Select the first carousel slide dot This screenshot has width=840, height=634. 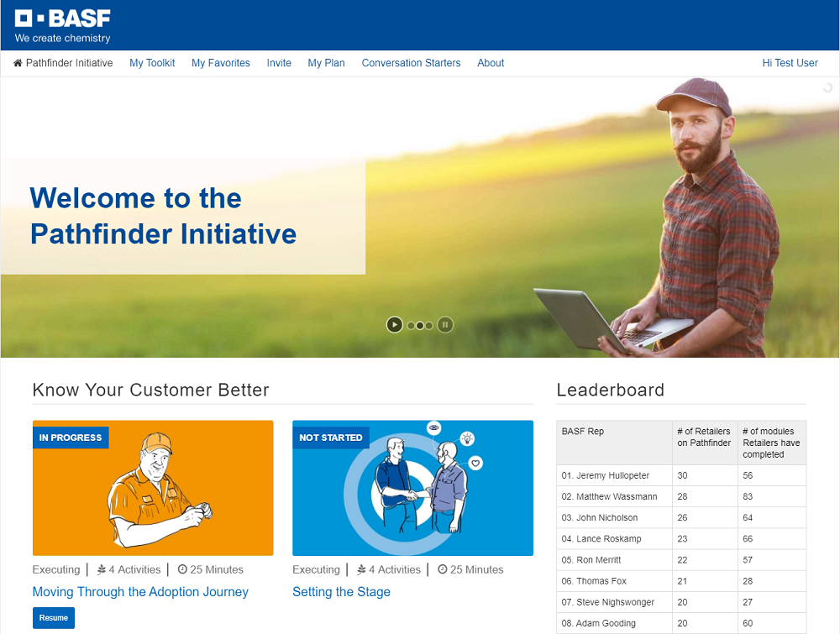point(411,325)
